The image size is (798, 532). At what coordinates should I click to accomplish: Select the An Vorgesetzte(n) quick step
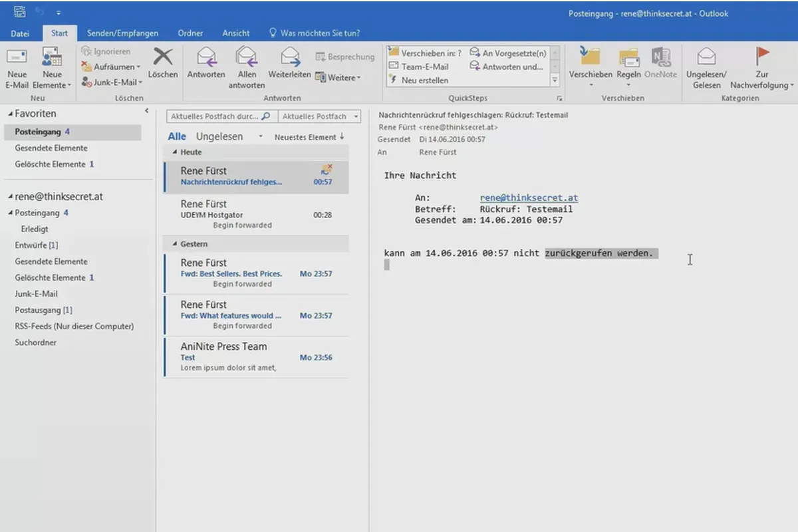click(508, 53)
